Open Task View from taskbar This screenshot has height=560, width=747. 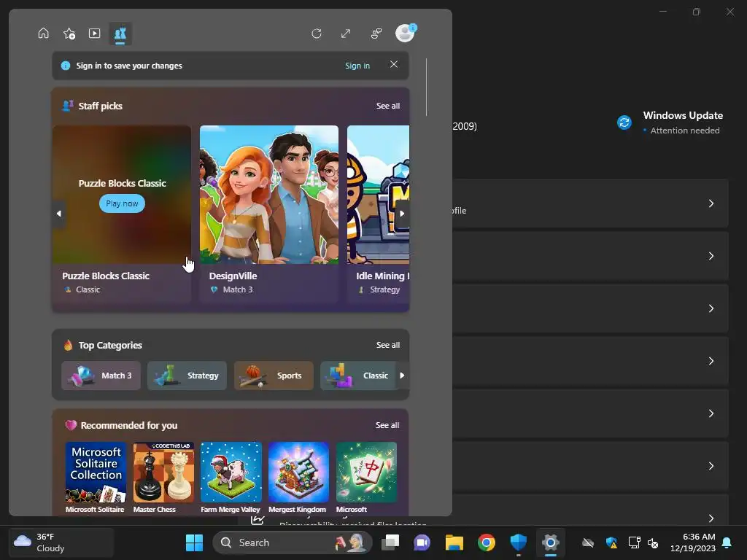point(390,542)
